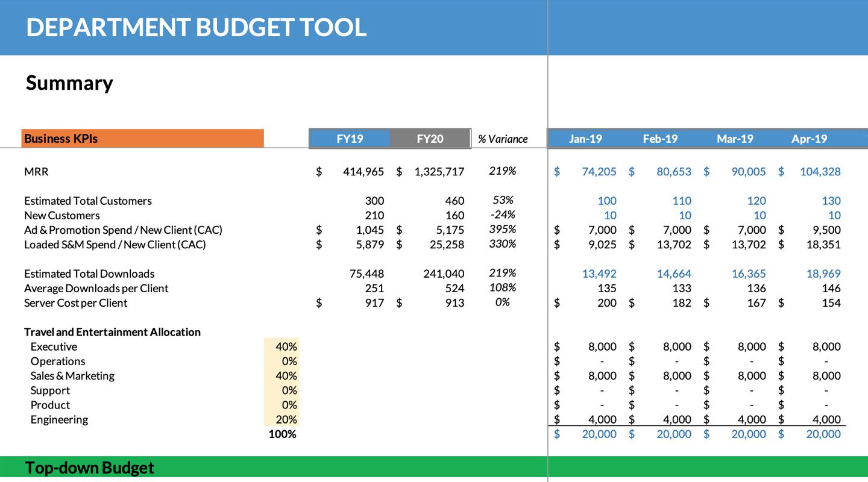Open the Top-down Budget section
The image size is (868, 482).
pyautogui.click(x=92, y=467)
